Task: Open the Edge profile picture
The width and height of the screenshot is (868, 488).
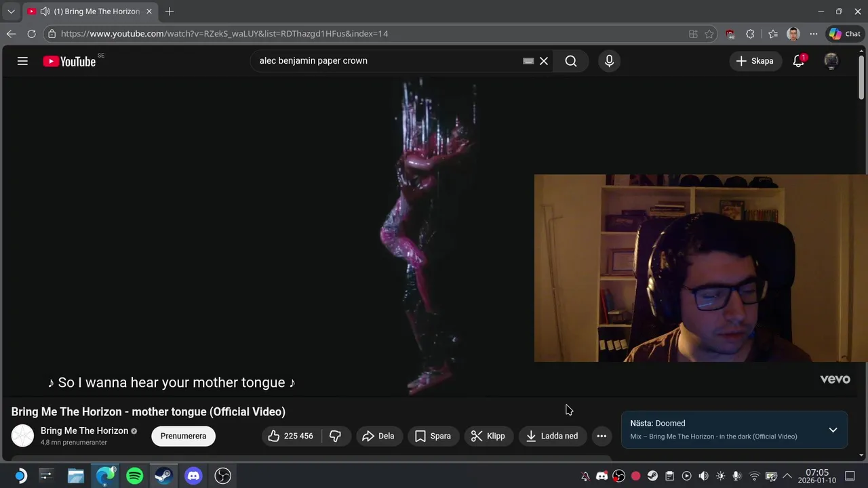Action: pyautogui.click(x=793, y=34)
